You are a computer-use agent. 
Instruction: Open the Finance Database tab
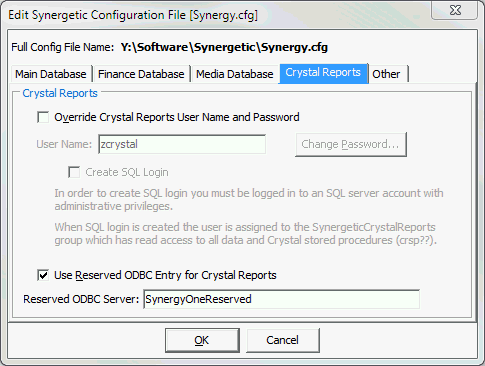[x=141, y=74]
